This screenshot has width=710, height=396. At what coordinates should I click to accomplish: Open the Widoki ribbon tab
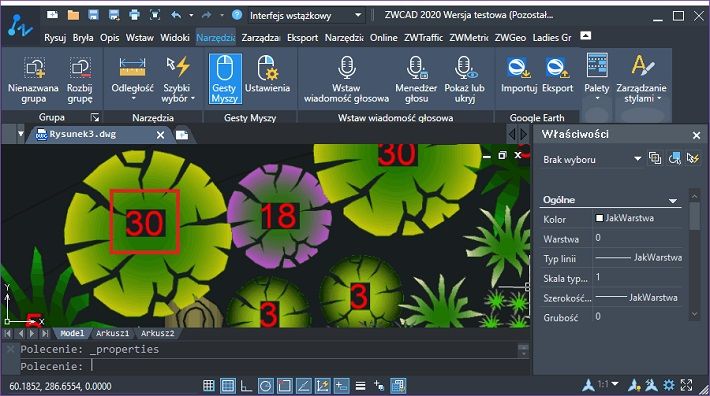click(175, 38)
